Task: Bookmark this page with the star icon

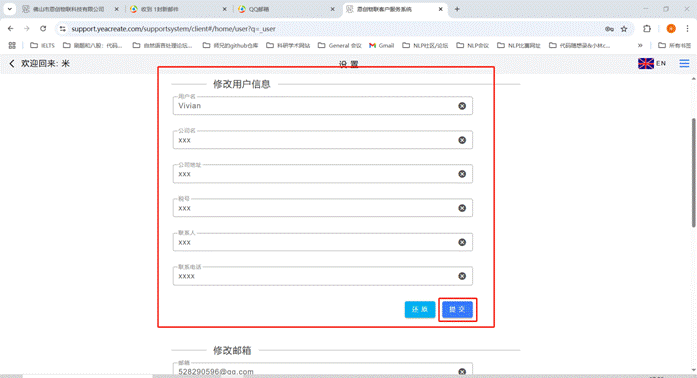Action: [624, 29]
